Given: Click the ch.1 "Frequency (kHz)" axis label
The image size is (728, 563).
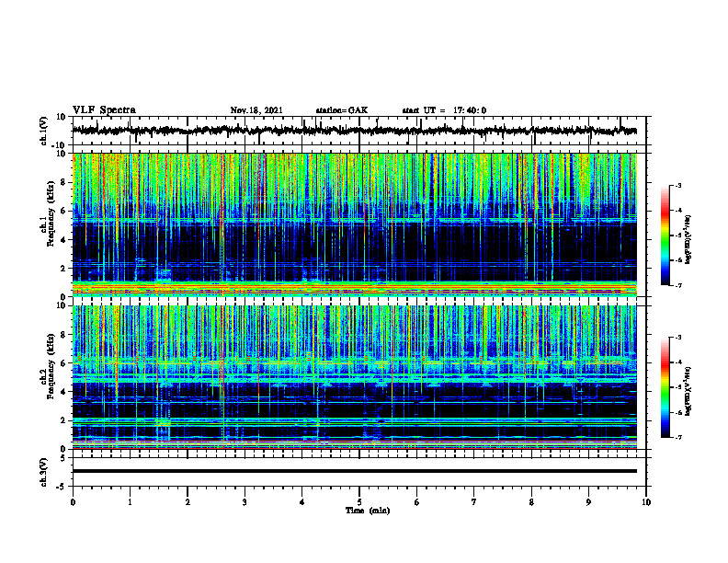Looking at the screenshot, I should 51,212.
